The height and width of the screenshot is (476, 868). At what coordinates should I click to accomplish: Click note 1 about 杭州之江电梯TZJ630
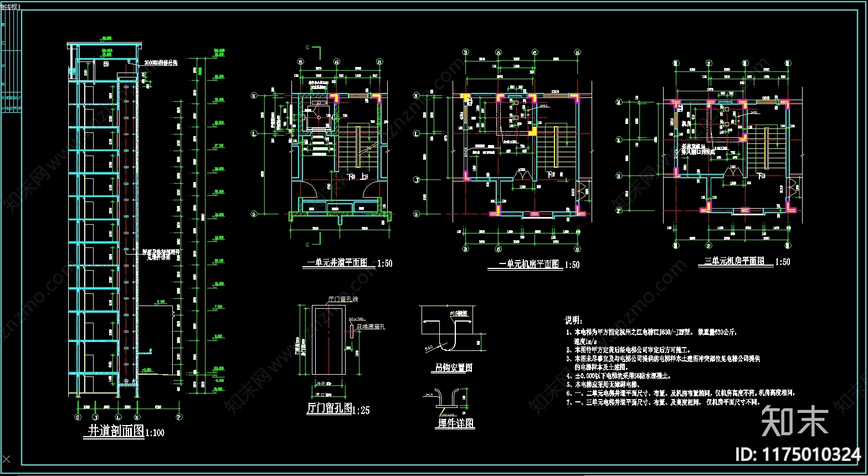652,333
